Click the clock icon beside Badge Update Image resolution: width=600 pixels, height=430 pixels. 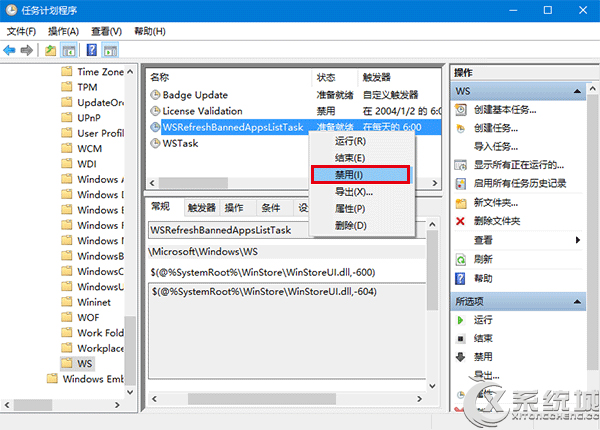click(x=155, y=94)
